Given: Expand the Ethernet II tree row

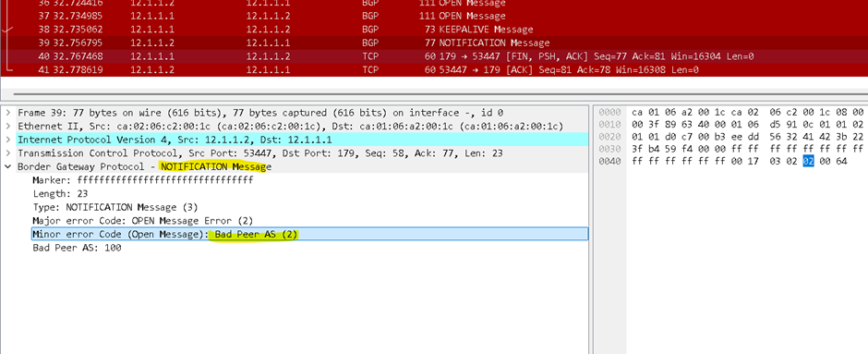Looking at the screenshot, I should [x=7, y=126].
